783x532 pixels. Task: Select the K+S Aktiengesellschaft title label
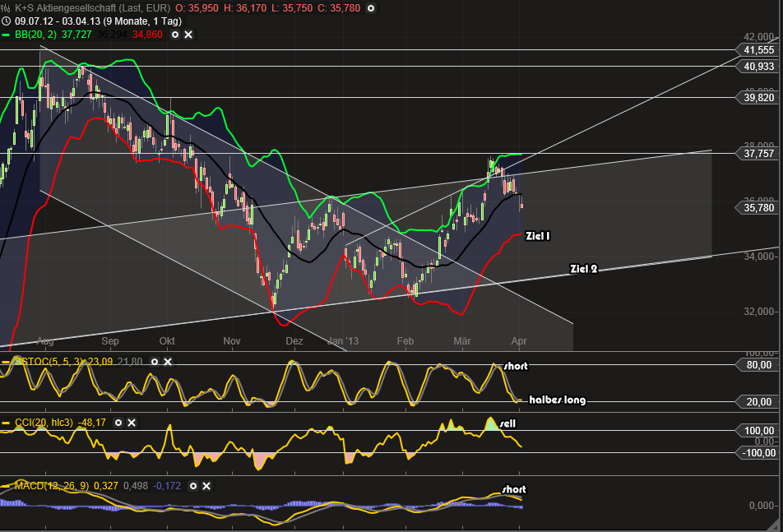coord(92,8)
